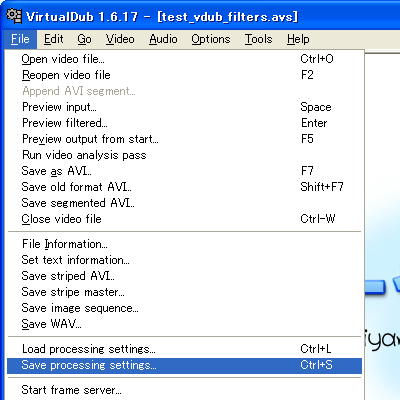Open the Tools menu
This screenshot has width=400, height=400.
pyautogui.click(x=258, y=39)
